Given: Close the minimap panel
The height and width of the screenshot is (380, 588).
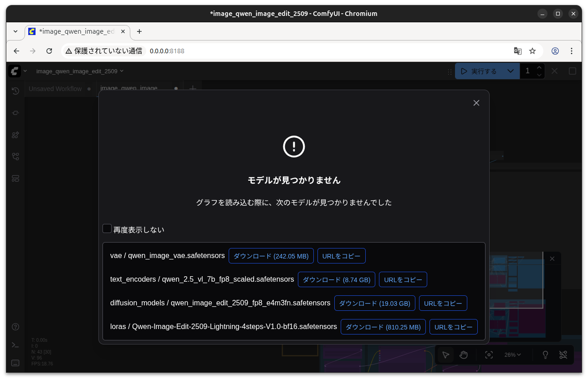Looking at the screenshot, I should [552, 258].
